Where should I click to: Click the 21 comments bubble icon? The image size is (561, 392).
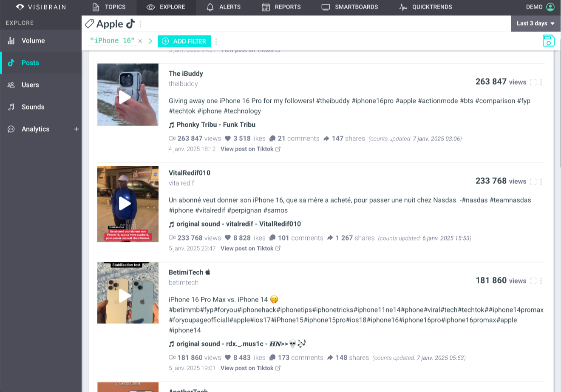click(x=272, y=139)
